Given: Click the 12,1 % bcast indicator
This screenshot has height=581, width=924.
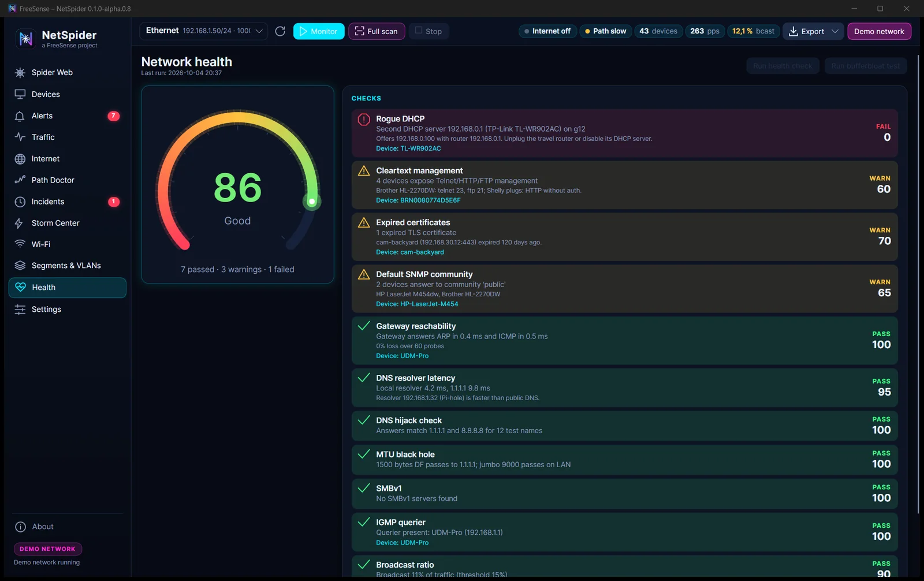Looking at the screenshot, I should pyautogui.click(x=753, y=31).
